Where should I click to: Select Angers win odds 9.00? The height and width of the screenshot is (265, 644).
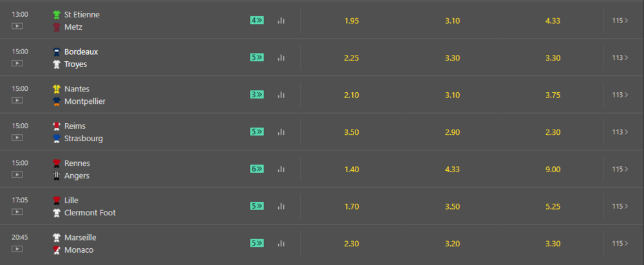pyautogui.click(x=553, y=170)
